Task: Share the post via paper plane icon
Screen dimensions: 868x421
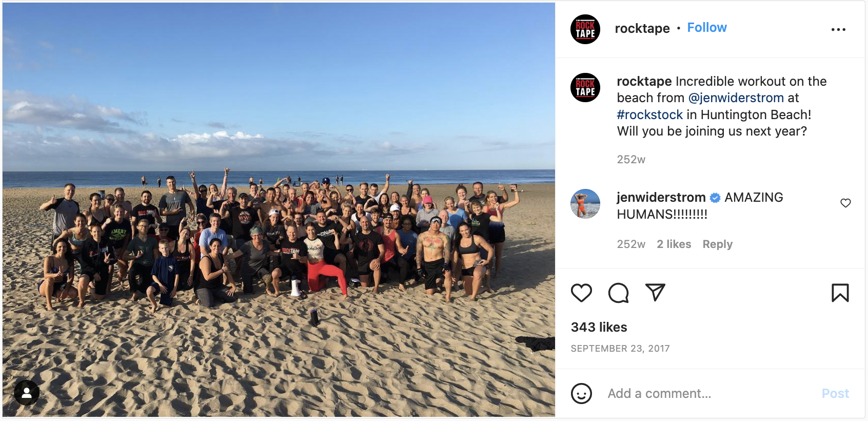Action: coord(655,292)
